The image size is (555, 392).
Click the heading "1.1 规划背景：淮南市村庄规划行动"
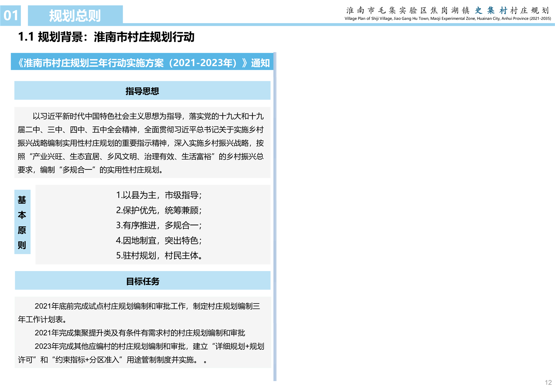click(106, 37)
